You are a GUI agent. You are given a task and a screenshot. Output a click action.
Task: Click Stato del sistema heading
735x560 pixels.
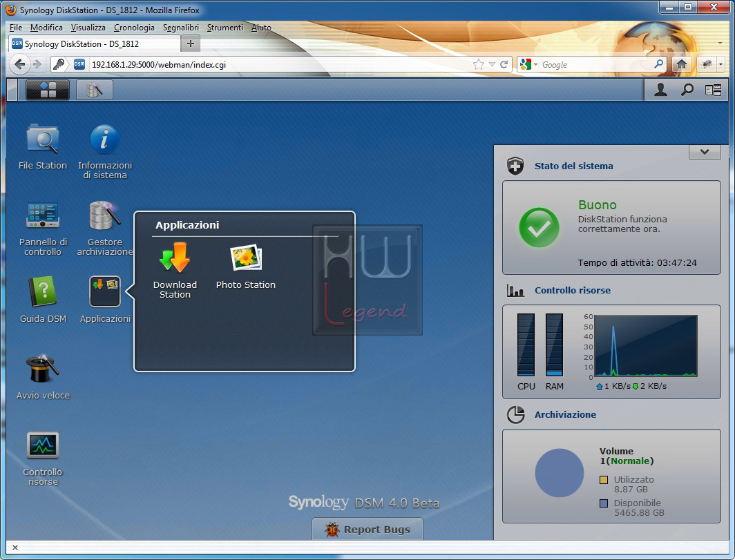[x=574, y=166]
